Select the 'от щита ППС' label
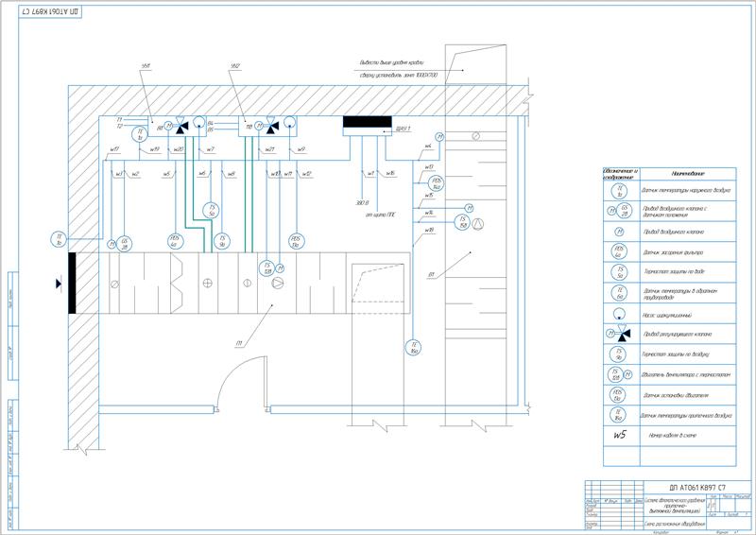 click(381, 215)
